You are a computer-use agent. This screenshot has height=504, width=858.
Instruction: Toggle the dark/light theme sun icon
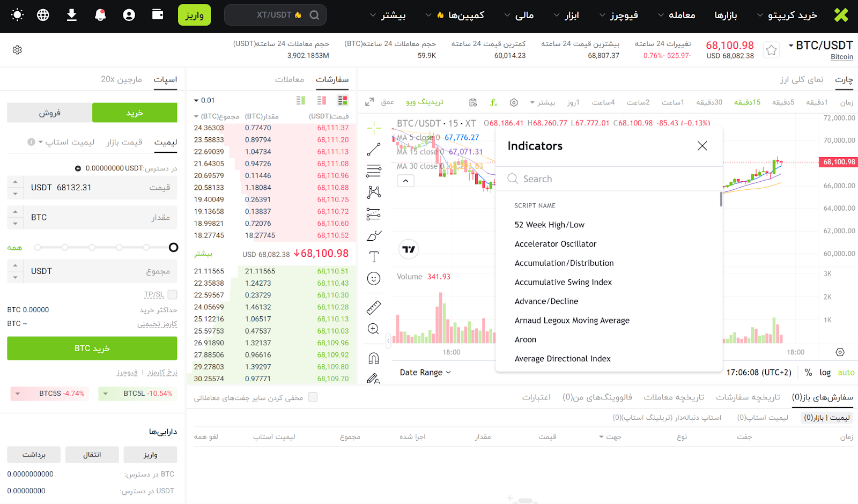point(17,15)
